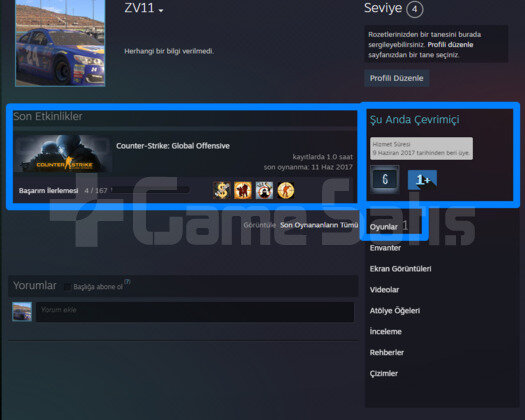The image size is (525, 420).
Task: Open the İnceleme section
Action: 385,332
